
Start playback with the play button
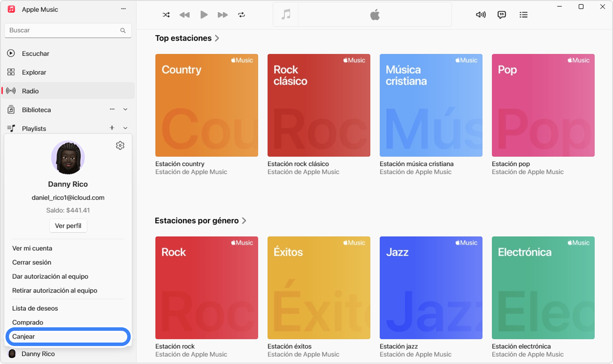[x=204, y=15]
